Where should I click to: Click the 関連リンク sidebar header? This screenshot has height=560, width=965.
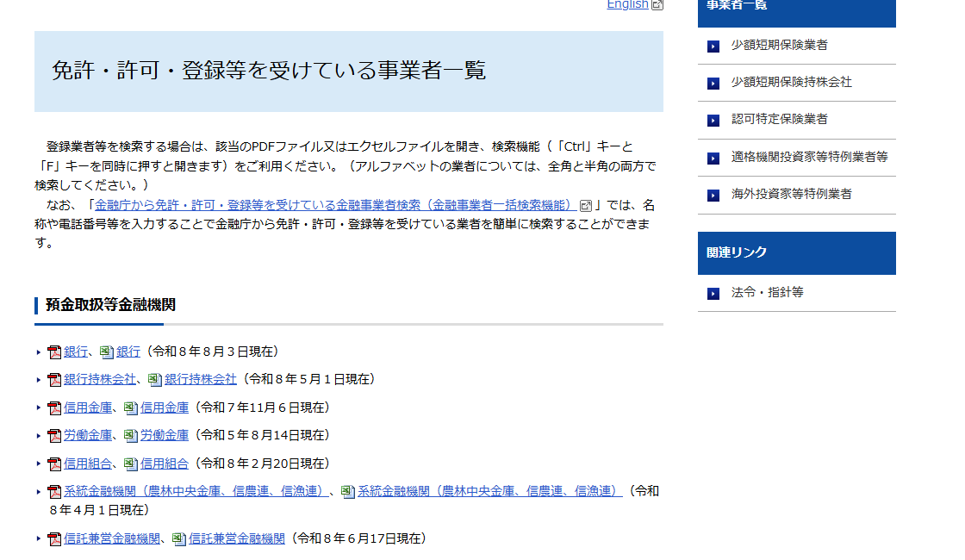click(797, 253)
